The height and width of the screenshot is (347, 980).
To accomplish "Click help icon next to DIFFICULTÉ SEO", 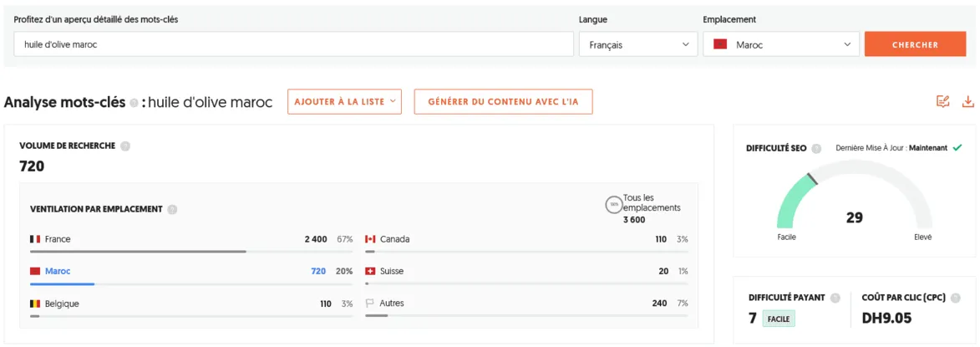I will 816,149.
